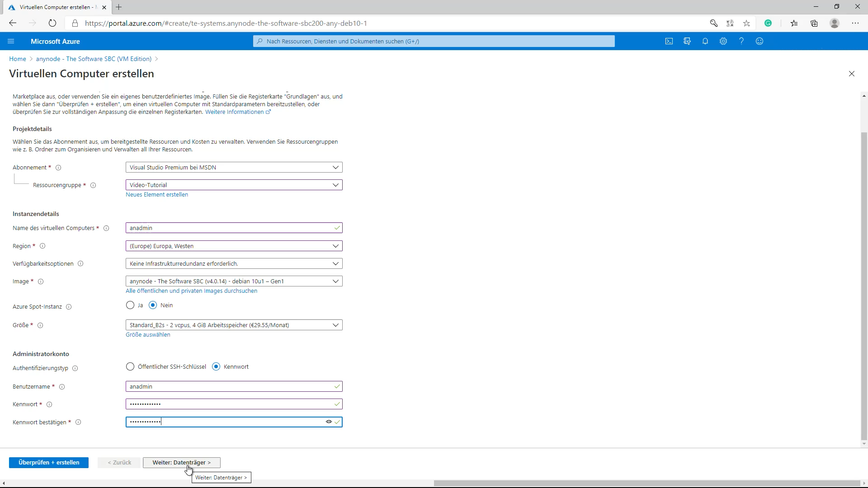The width and height of the screenshot is (868, 488).
Task: Open the browser profile avatar
Action: tap(835, 23)
